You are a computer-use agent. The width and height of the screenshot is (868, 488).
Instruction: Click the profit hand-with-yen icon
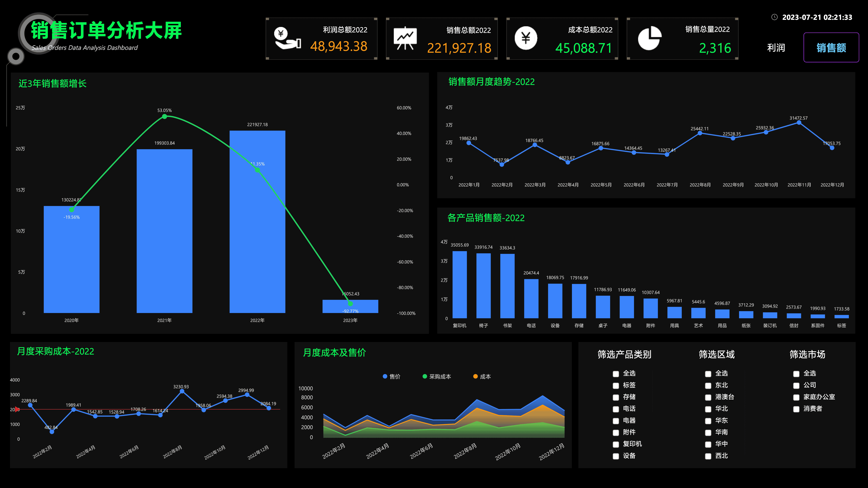point(287,38)
